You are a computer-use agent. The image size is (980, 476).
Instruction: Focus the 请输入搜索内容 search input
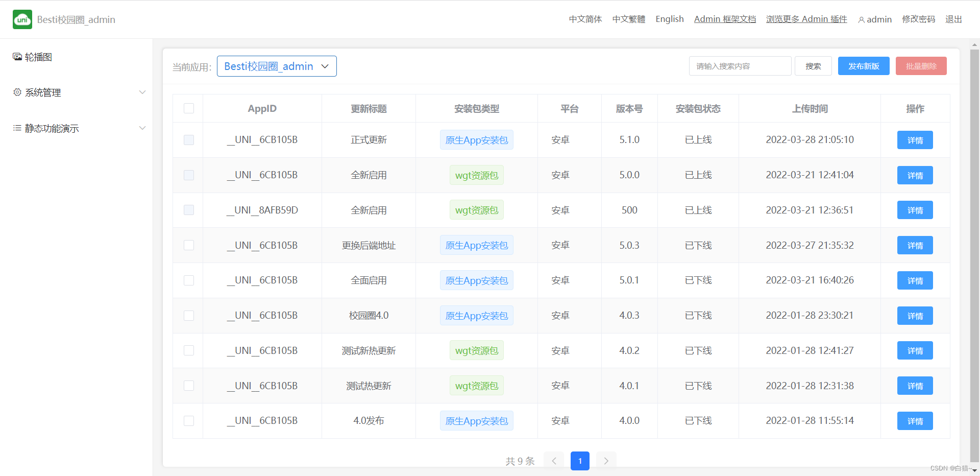tap(740, 66)
